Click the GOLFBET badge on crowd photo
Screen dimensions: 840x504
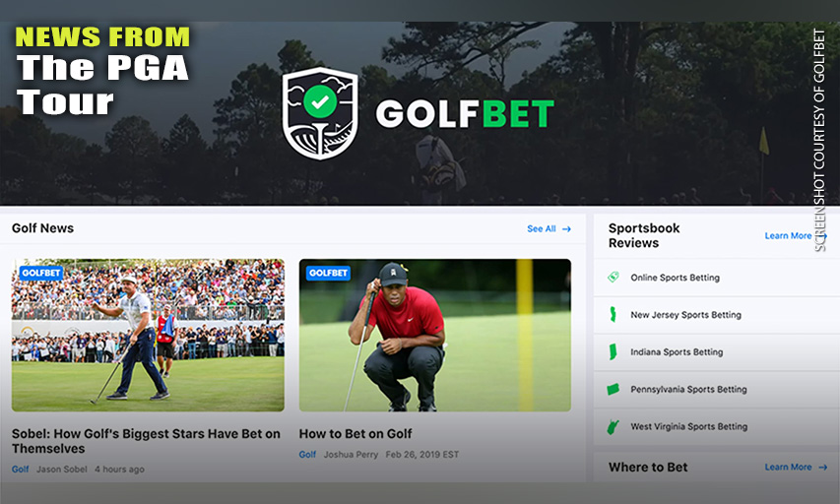(x=41, y=273)
